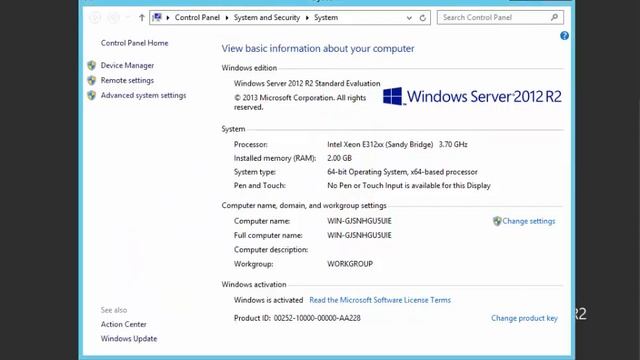Click the forward navigation arrow
The width and height of the screenshot is (640, 360).
pos(113,18)
